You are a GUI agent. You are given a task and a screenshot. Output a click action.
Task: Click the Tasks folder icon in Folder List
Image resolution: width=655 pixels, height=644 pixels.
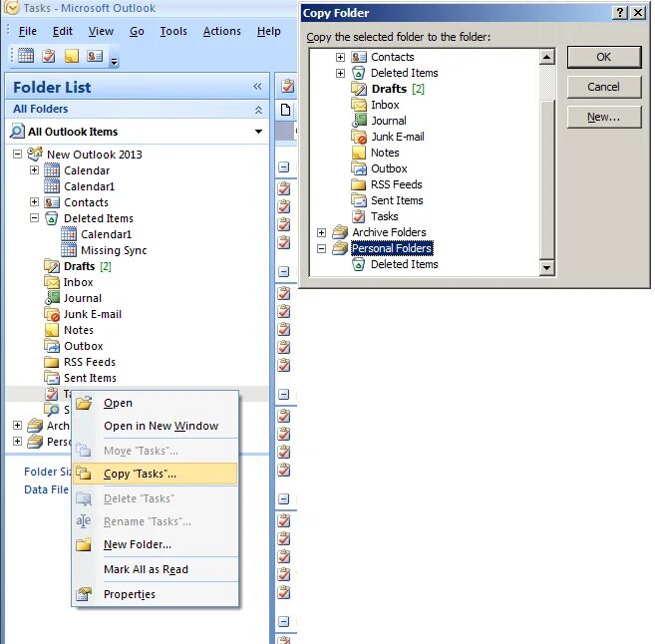point(52,394)
